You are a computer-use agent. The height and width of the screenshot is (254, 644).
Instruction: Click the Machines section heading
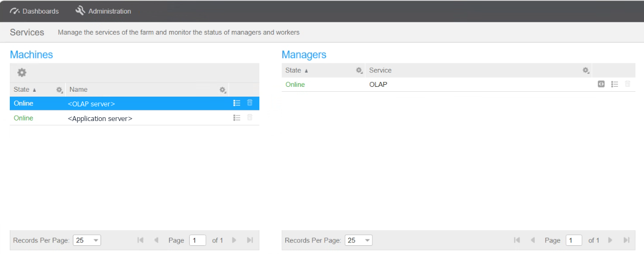(31, 55)
